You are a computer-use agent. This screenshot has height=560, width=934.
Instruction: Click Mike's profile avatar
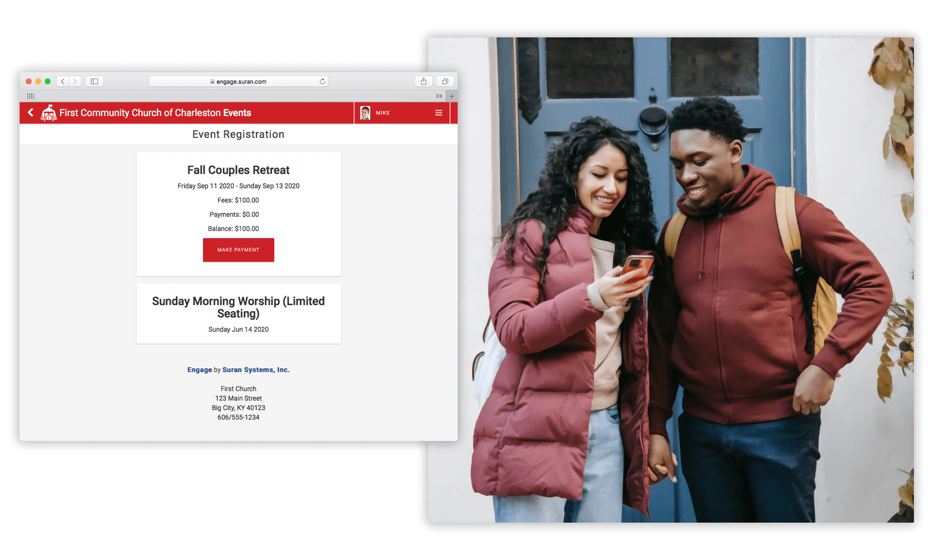(x=365, y=112)
